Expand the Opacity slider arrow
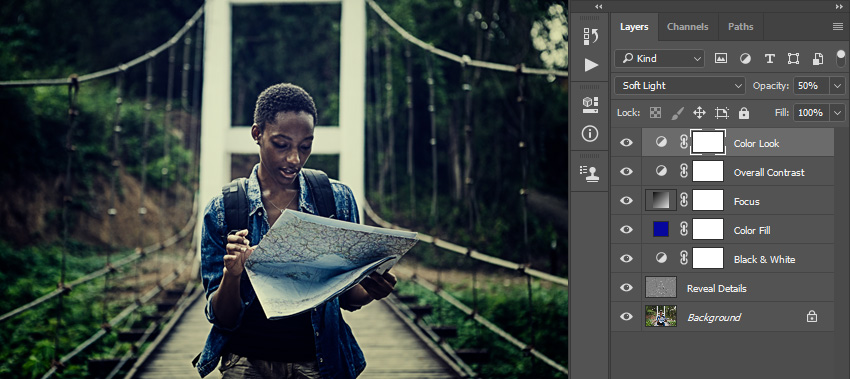This screenshot has width=850, height=379. 838,86
